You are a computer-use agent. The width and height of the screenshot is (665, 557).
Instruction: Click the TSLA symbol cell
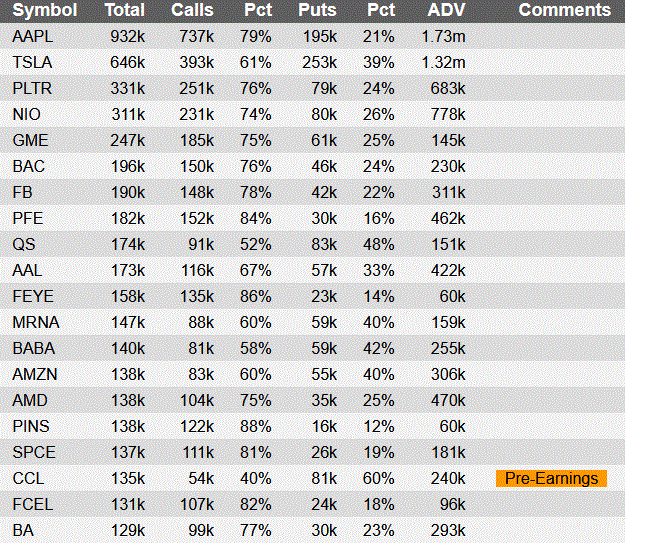point(32,62)
